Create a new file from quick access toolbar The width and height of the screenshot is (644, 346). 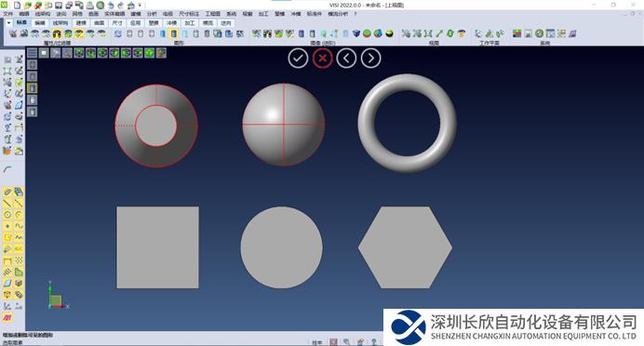pyautogui.click(x=18, y=6)
